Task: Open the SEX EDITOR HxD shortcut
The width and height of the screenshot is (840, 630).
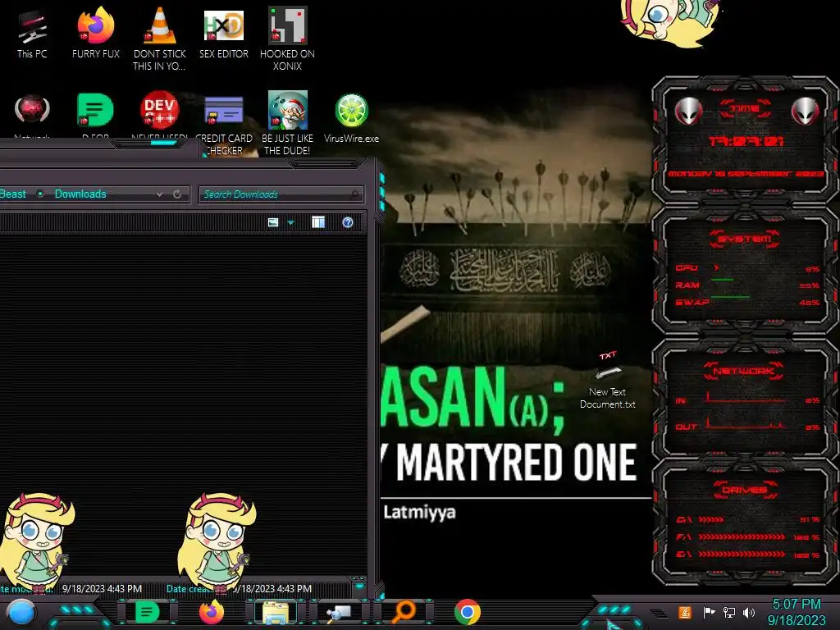Action: [223, 33]
